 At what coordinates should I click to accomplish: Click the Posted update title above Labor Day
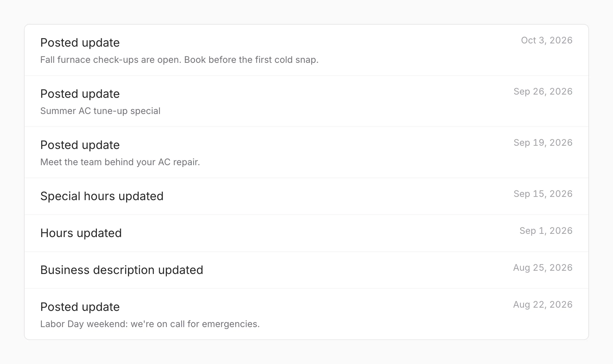tap(80, 307)
